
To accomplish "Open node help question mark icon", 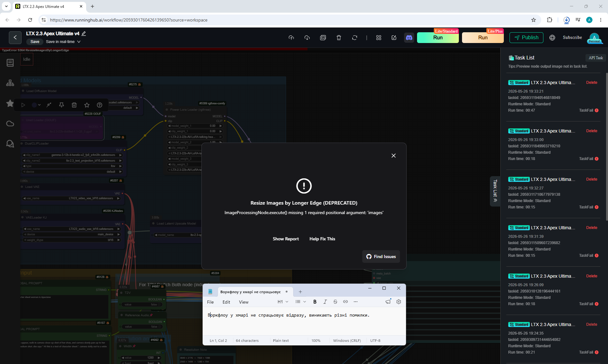I will point(99,105).
